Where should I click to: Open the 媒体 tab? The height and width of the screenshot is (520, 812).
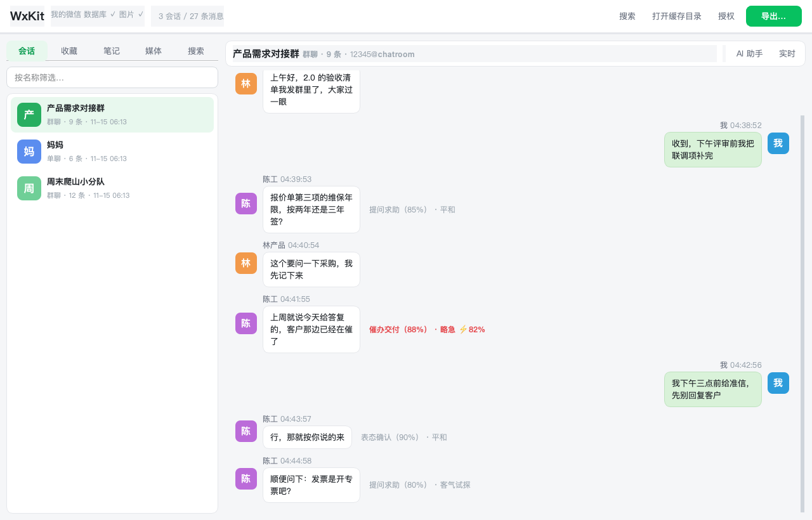pos(154,51)
